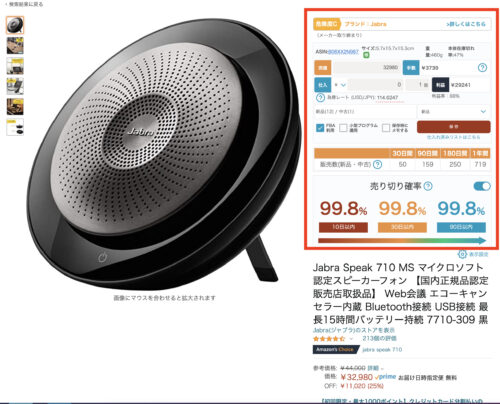Toggle the 売り切り確率 switch off
500x404 pixels.
click(482, 186)
